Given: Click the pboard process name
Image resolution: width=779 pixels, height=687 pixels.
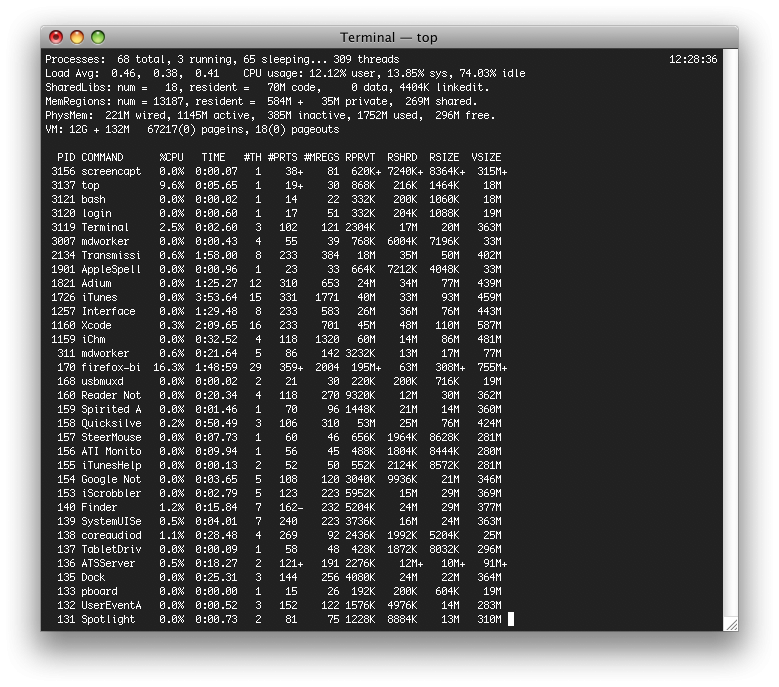Looking at the screenshot, I should click(99, 591).
